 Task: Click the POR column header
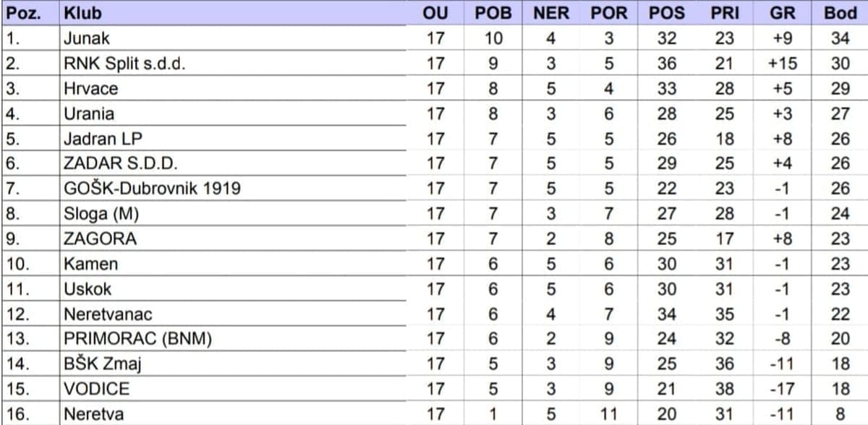pyautogui.click(x=608, y=13)
